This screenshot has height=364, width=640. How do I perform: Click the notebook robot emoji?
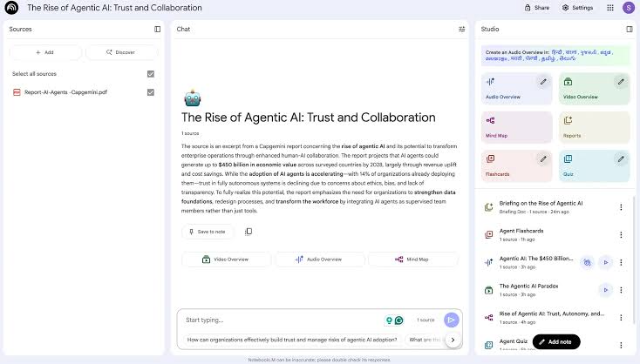coord(192,98)
